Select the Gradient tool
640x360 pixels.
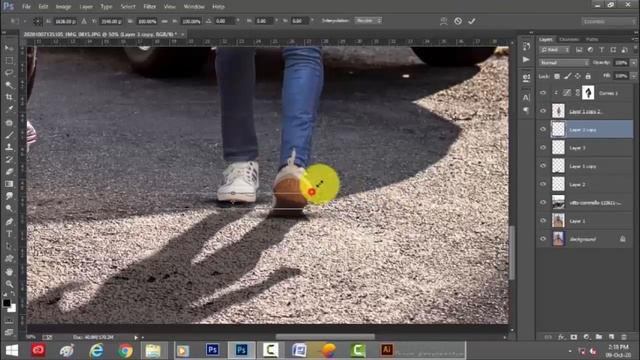(9, 184)
